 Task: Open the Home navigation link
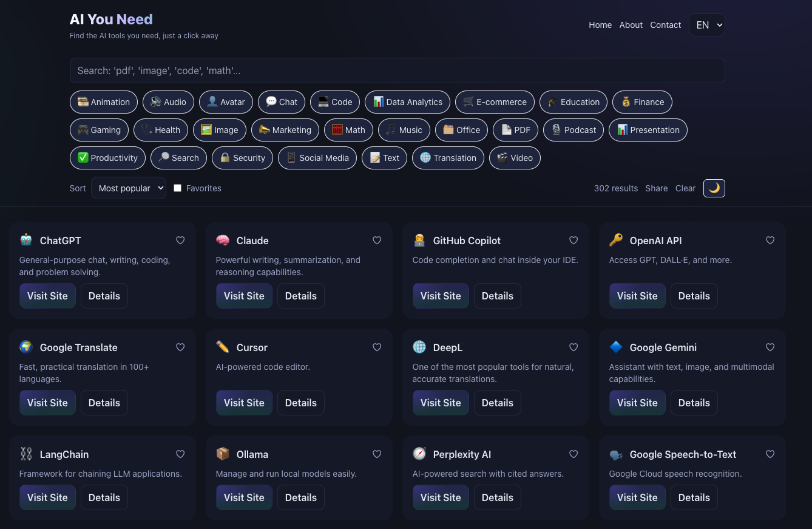tap(600, 25)
